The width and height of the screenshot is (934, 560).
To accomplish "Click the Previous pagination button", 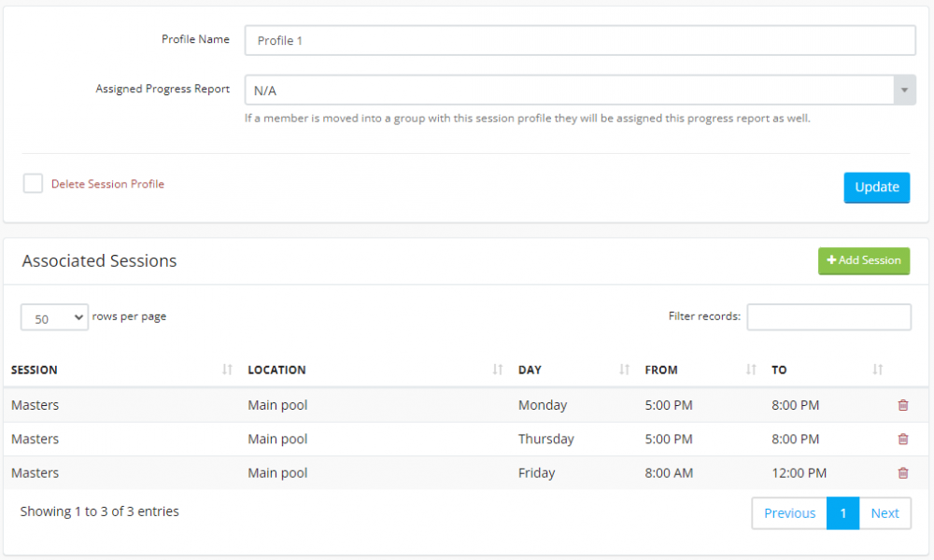I will pyautogui.click(x=788, y=512).
